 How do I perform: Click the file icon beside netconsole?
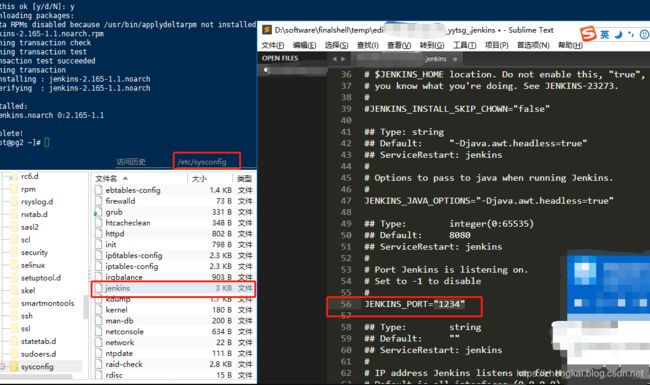click(x=98, y=332)
